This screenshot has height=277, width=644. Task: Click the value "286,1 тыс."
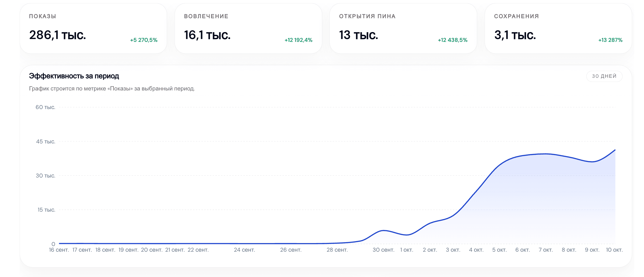point(57,35)
